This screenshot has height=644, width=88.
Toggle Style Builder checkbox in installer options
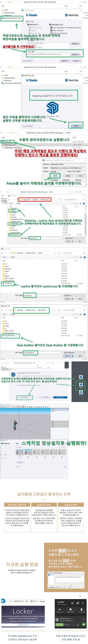pyautogui.click(x=30, y=33)
